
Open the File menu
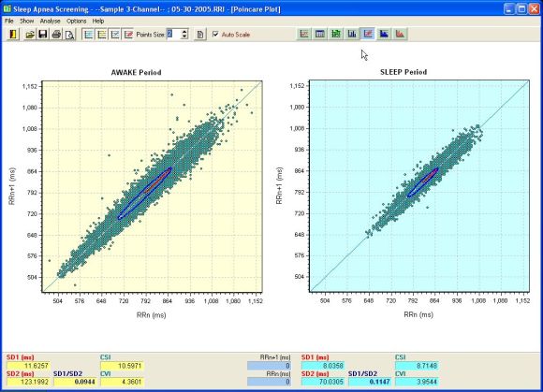tap(9, 22)
